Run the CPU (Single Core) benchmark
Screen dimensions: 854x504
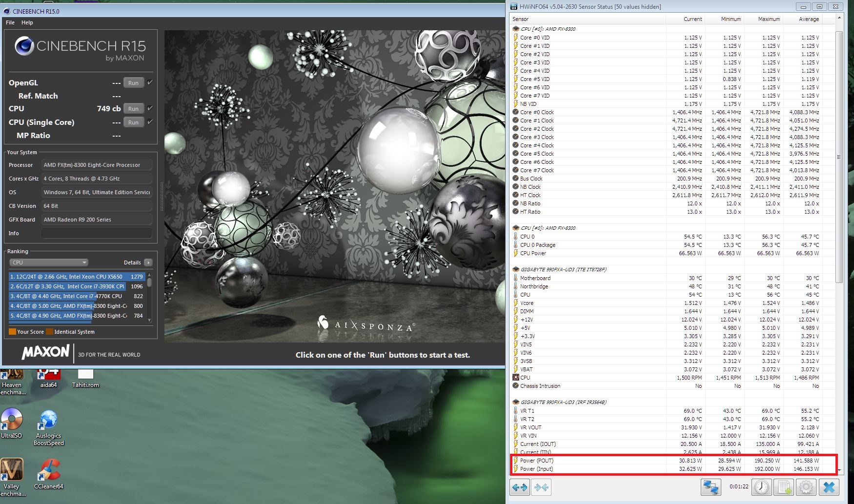click(133, 122)
